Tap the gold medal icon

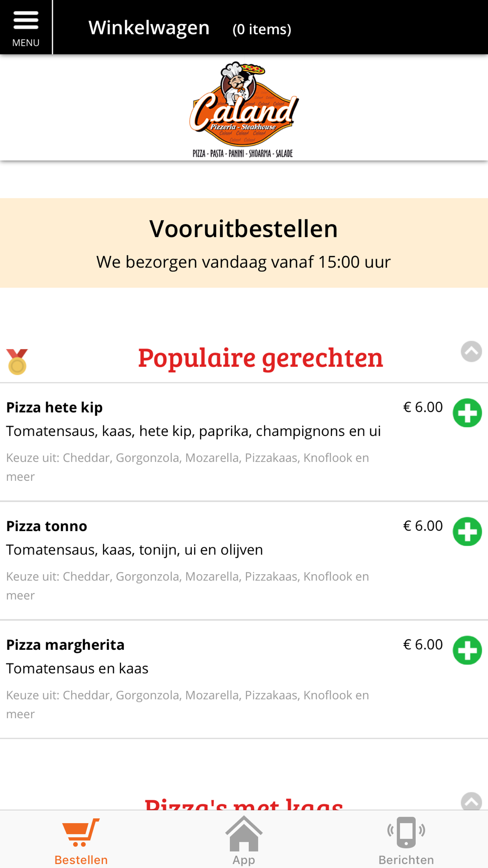pos(17,362)
